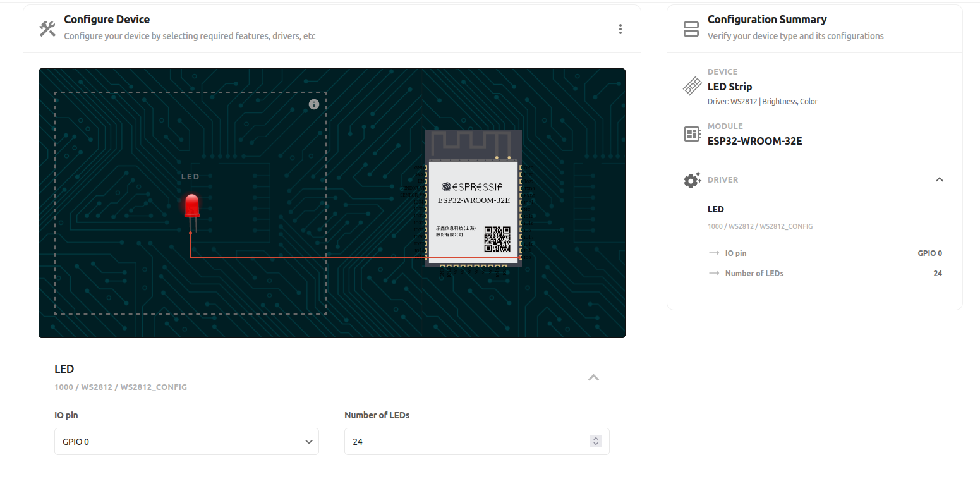980x486 pixels.
Task: Click the Number of LEDs input field
Action: tap(477, 442)
